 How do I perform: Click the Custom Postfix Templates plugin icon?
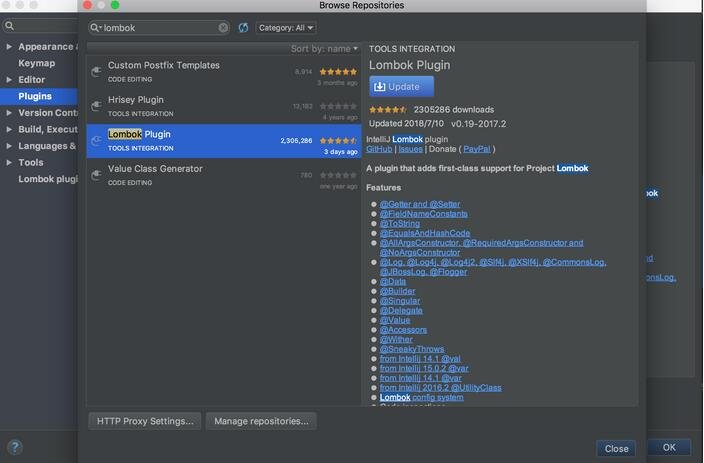pos(96,71)
